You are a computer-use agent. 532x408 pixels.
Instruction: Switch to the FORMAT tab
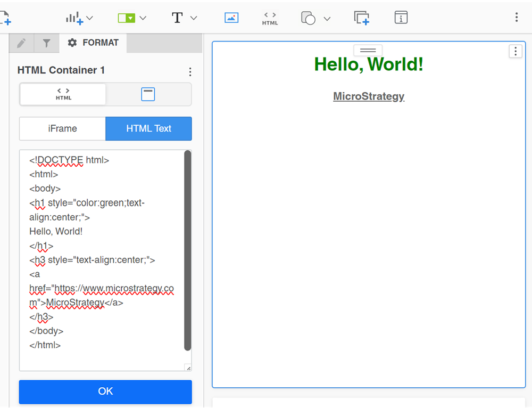[94, 43]
